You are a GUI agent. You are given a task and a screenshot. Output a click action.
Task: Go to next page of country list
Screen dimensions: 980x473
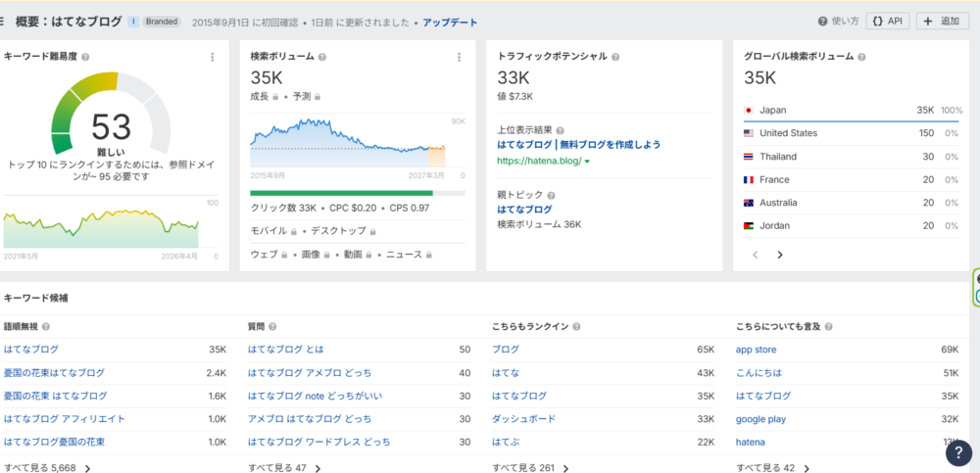[780, 255]
